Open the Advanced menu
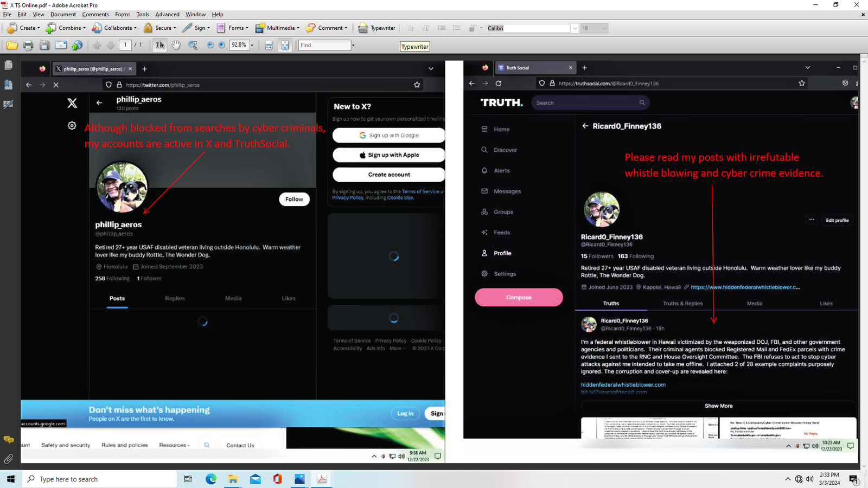 167,15
